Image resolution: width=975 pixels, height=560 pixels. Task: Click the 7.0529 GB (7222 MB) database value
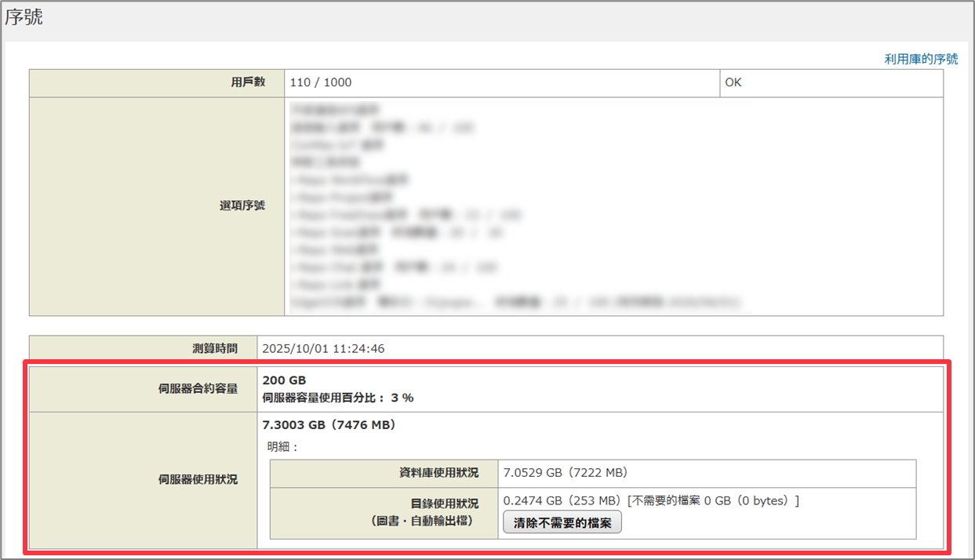pyautogui.click(x=565, y=473)
